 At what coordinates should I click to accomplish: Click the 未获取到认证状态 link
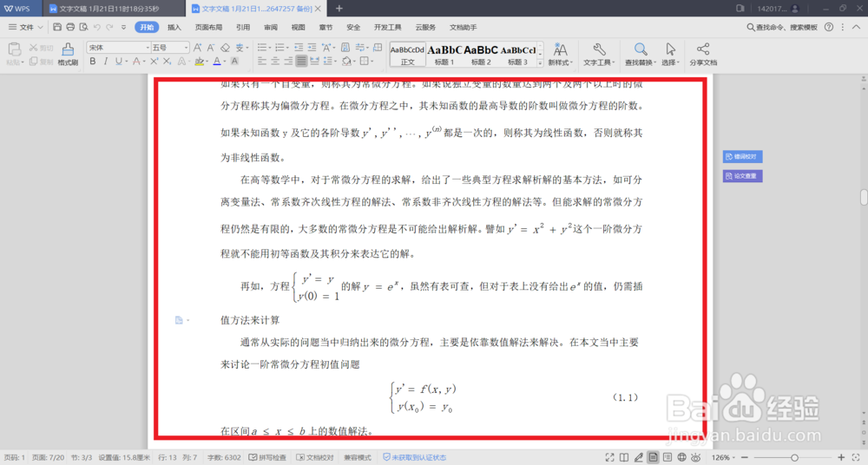click(x=415, y=457)
